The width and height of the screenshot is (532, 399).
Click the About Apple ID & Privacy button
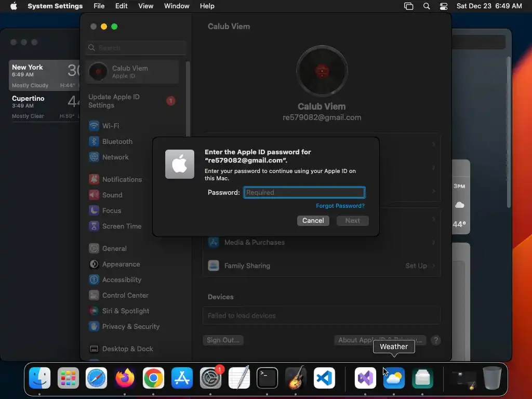pos(380,340)
